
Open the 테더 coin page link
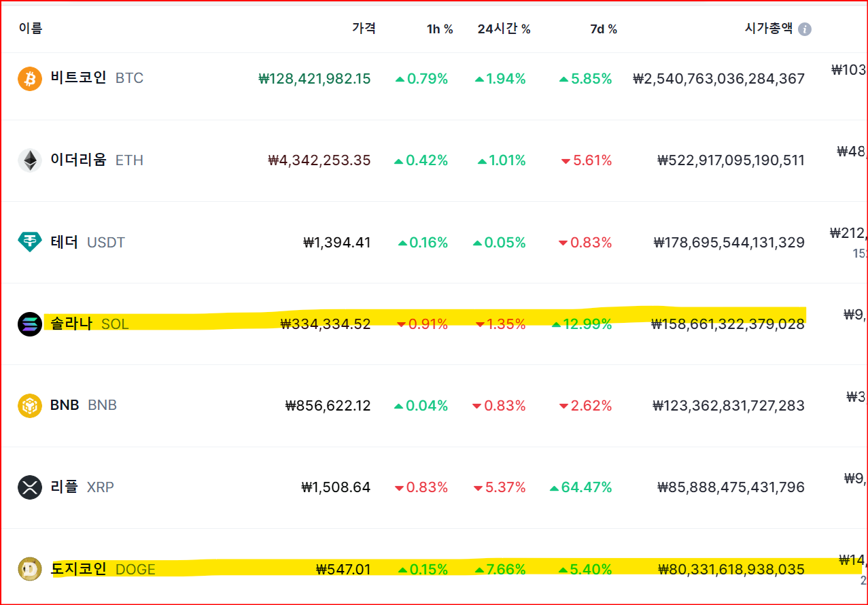click(65, 242)
